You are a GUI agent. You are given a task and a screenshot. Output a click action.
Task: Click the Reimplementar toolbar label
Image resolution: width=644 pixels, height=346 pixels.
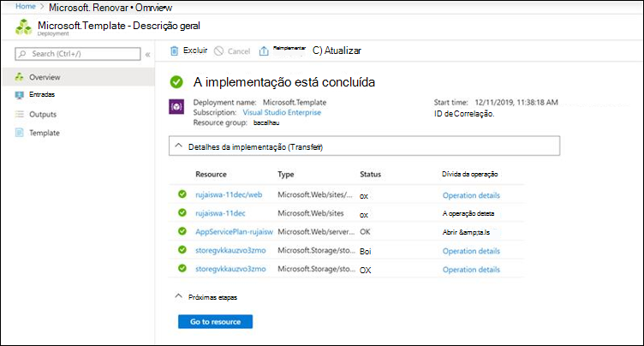click(289, 48)
